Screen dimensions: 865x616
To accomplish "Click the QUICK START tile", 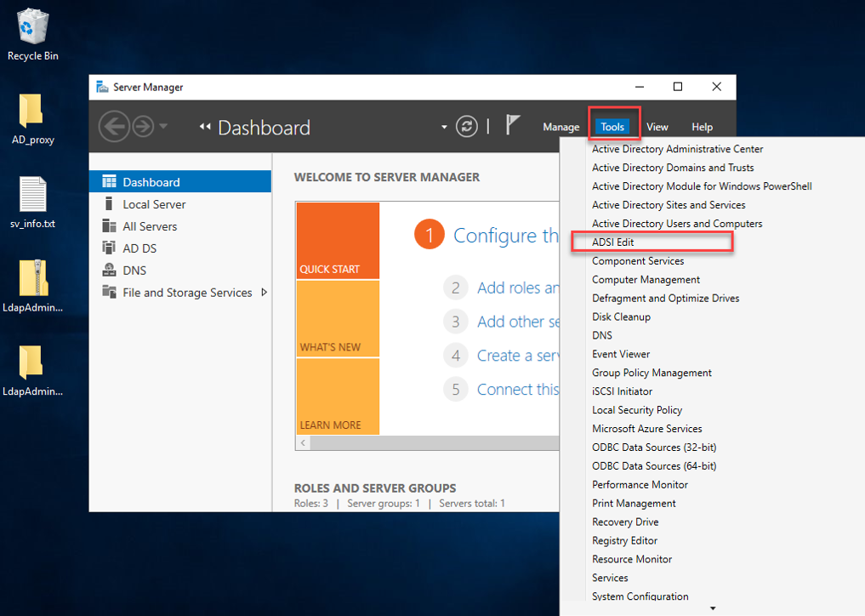I will (339, 241).
